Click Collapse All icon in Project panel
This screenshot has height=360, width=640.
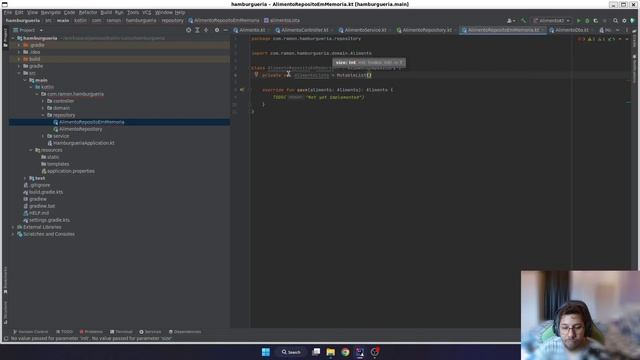click(206, 30)
